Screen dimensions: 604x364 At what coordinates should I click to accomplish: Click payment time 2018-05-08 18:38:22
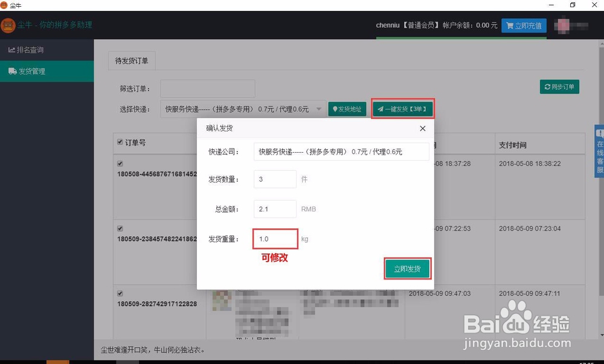click(x=530, y=164)
